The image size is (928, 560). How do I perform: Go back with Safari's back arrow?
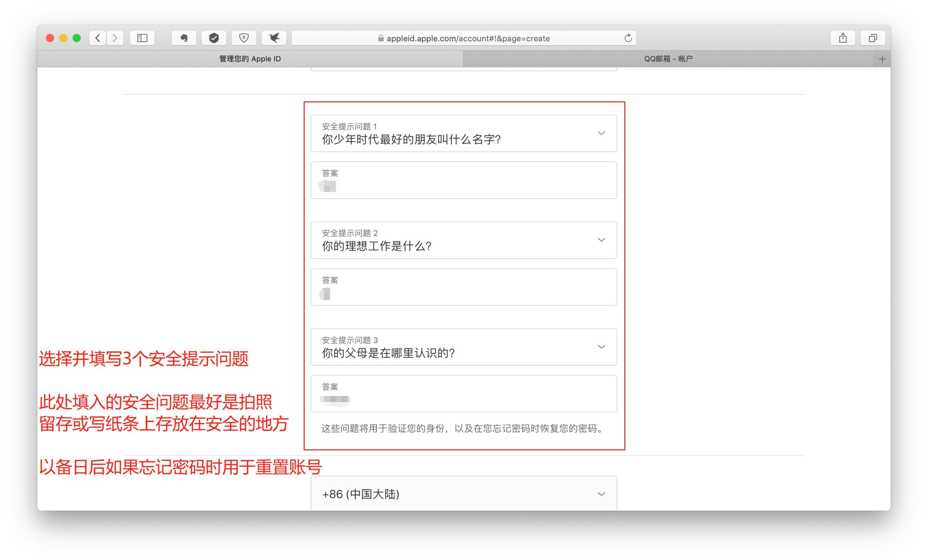tap(98, 38)
